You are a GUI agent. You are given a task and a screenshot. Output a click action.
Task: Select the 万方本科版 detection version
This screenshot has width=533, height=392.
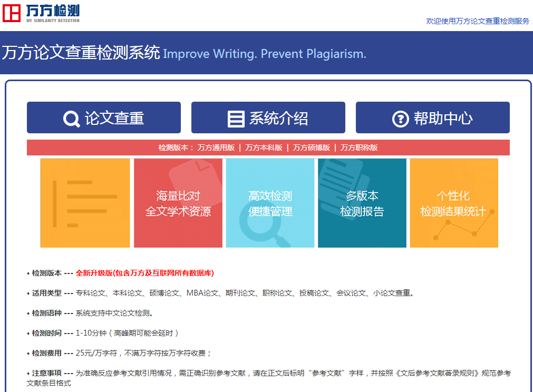(264, 148)
